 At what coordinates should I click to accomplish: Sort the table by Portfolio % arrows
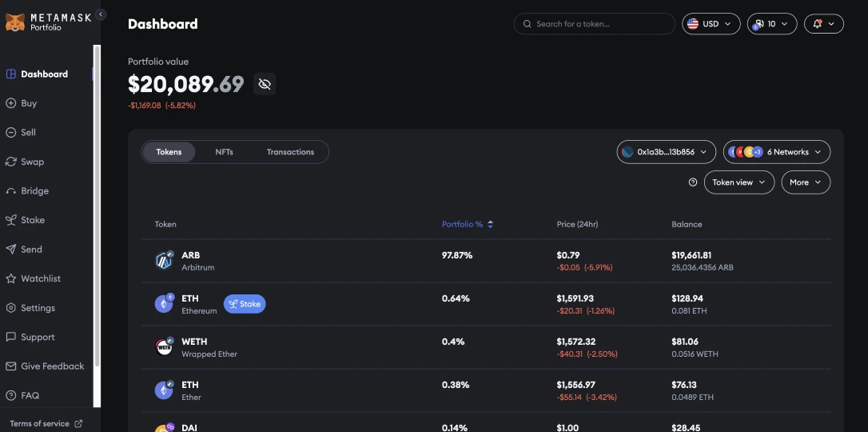(x=491, y=224)
